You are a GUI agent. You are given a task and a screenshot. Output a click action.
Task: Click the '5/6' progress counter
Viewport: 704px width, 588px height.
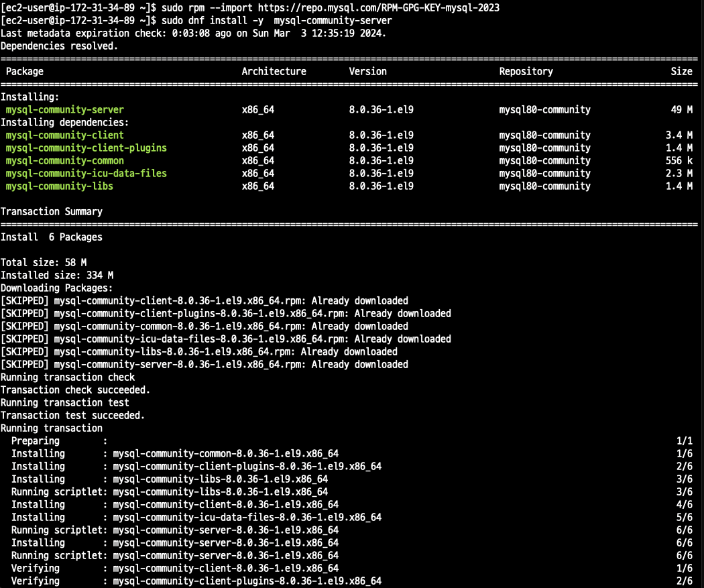(x=685, y=517)
